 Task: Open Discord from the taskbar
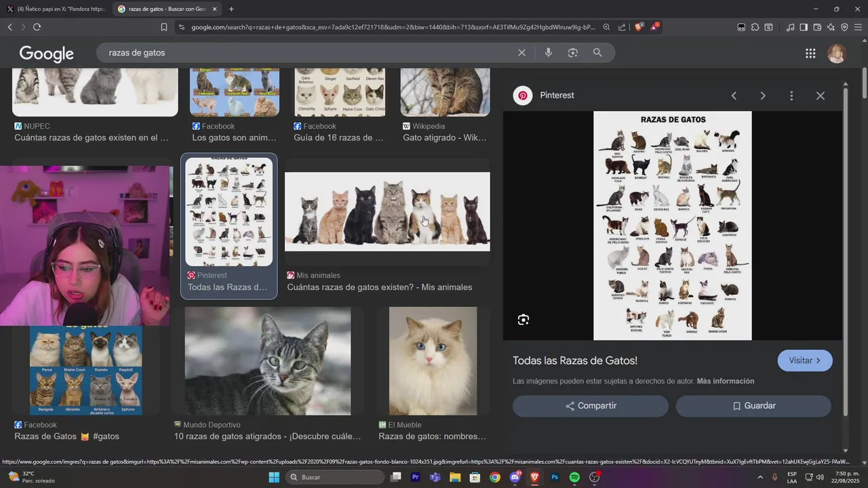pos(515,477)
